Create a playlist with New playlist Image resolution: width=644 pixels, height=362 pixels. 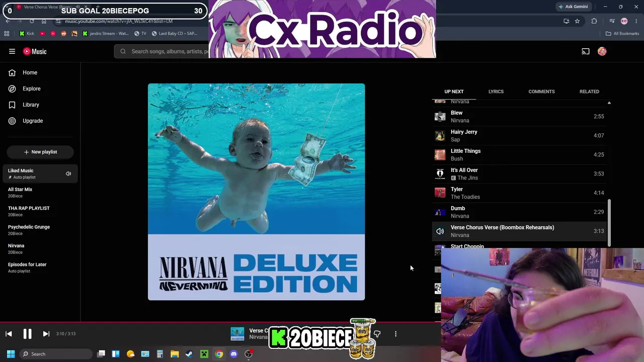(x=40, y=152)
